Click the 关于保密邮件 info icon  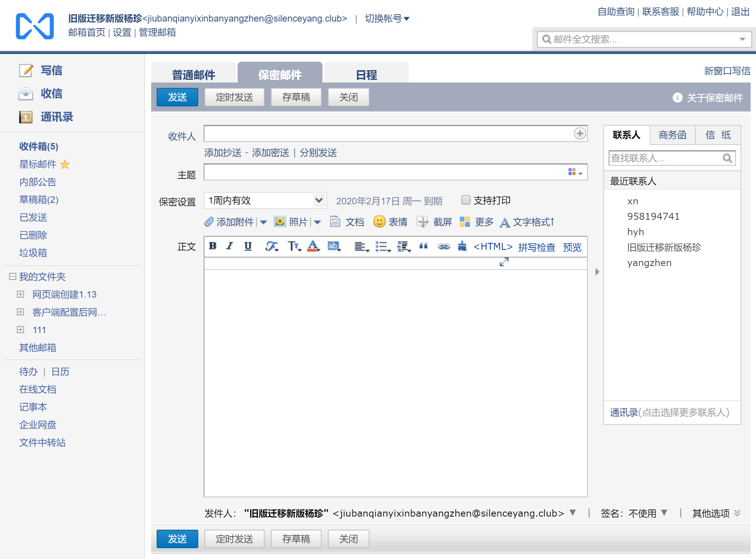tap(677, 98)
